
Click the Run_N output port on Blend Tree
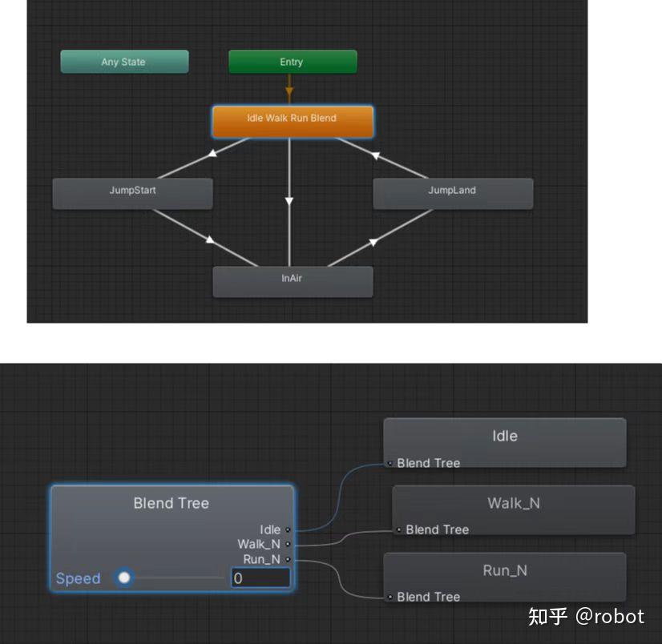[288, 559]
